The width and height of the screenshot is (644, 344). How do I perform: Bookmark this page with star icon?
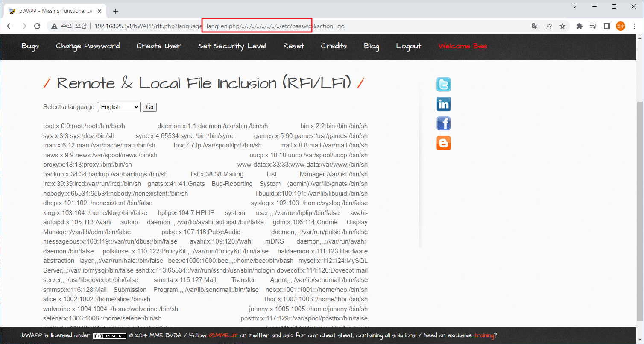tap(562, 26)
